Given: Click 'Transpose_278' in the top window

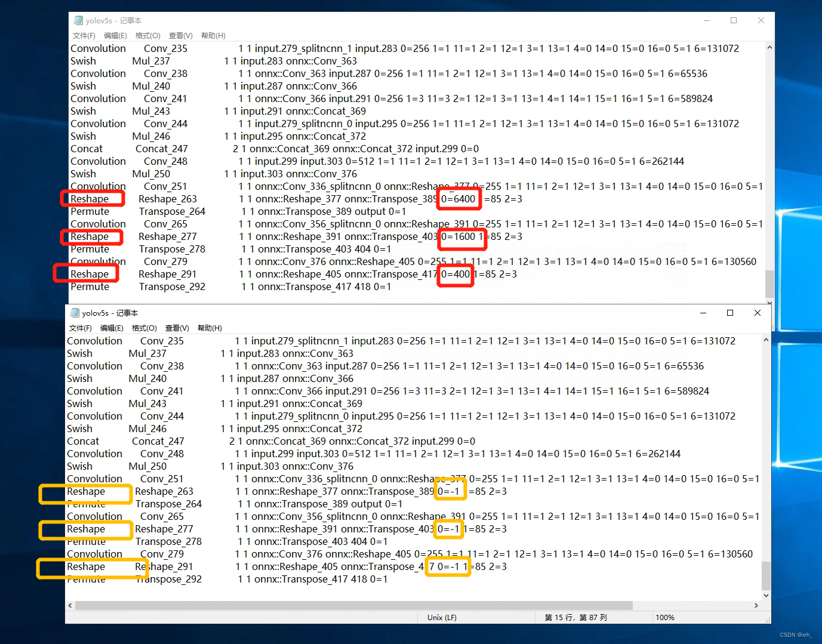Looking at the screenshot, I should tap(172, 249).
